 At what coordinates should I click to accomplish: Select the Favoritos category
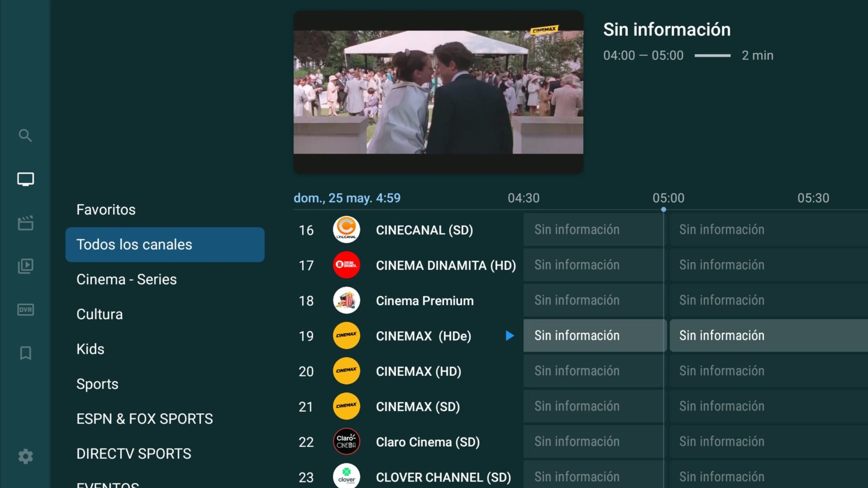[106, 210]
